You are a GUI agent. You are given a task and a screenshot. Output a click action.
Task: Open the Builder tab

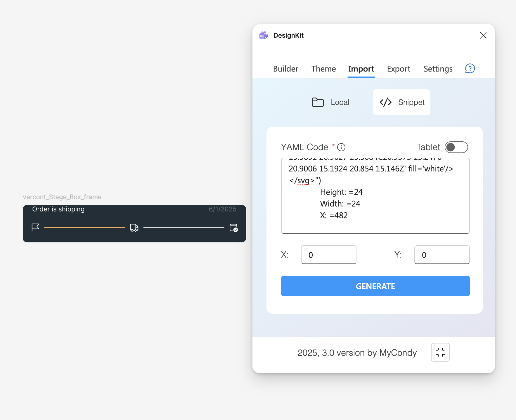285,69
